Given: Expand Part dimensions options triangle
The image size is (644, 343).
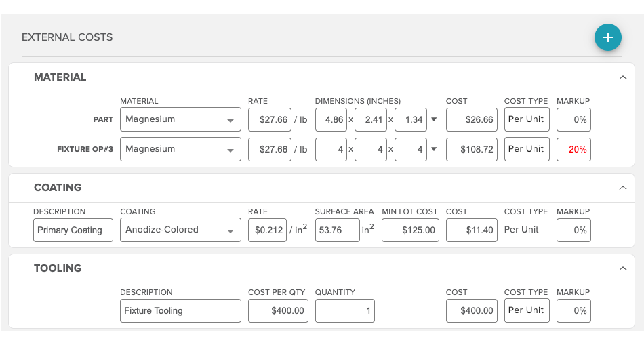Looking at the screenshot, I should pos(434,121).
